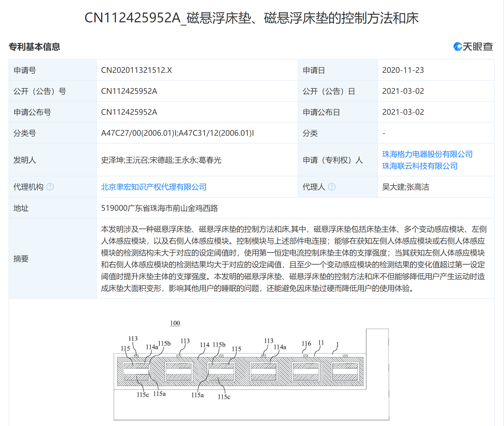Select 公开（公告）号 value CN112425952A
504x426 pixels.
pyautogui.click(x=129, y=91)
